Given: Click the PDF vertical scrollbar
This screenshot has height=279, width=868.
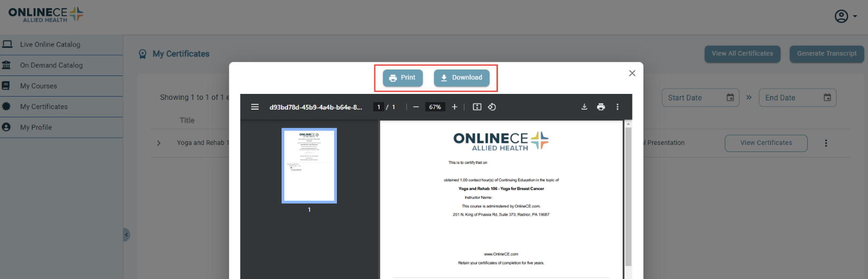Looking at the screenshot, I should [x=628, y=195].
